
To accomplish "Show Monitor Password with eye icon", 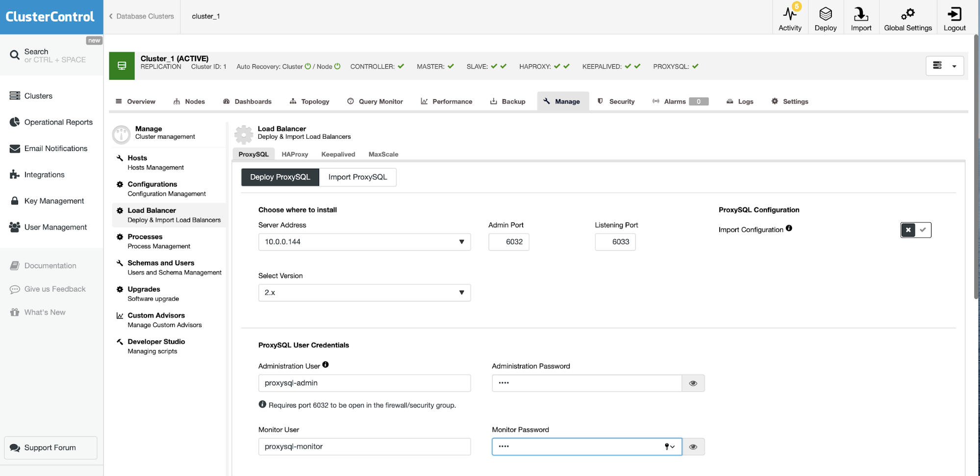I will coord(693,447).
